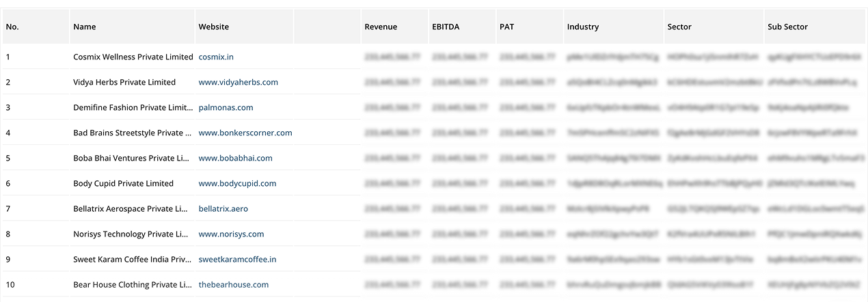Select Vidya Herbs Private Limited name
868x302 pixels.
124,82
